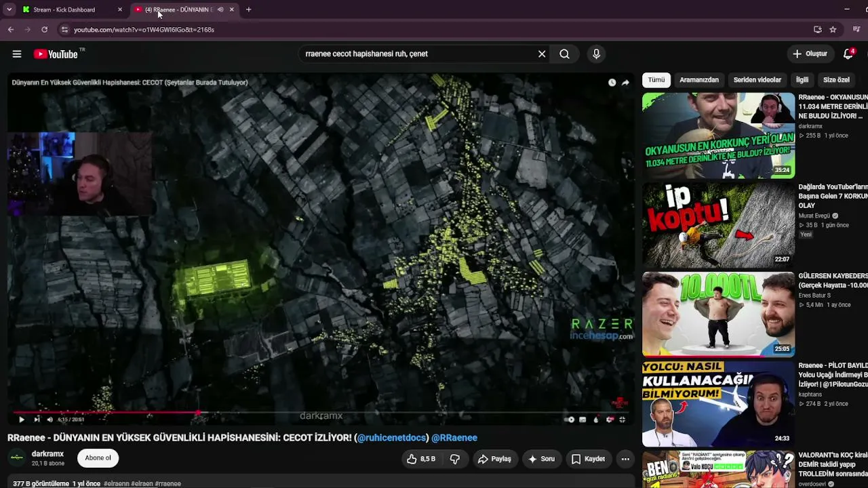Click the #elraenn hashtag in the description
The image size is (868, 488).
pyautogui.click(x=116, y=484)
